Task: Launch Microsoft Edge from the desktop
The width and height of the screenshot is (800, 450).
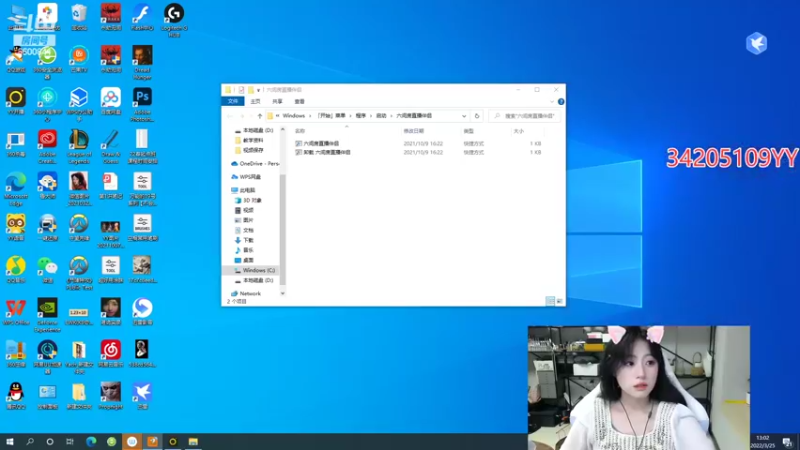Action: (x=16, y=189)
